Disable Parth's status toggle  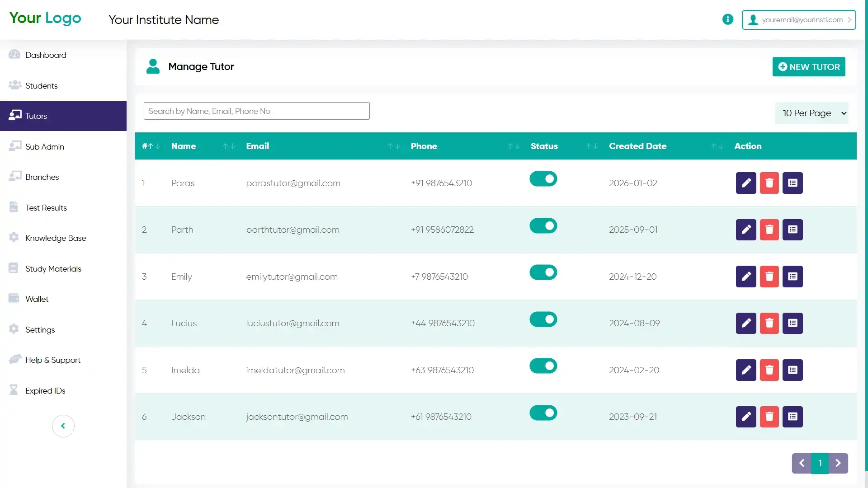tap(542, 225)
